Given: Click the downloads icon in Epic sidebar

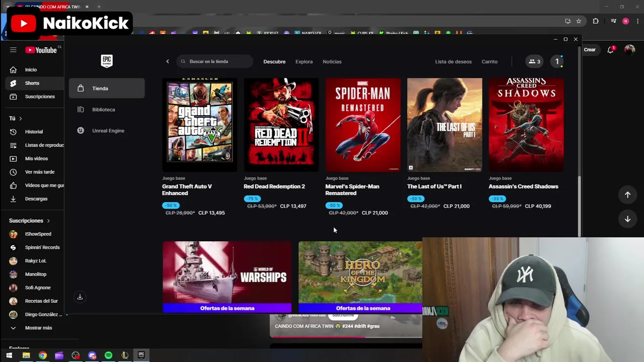Looking at the screenshot, I should click(79, 297).
